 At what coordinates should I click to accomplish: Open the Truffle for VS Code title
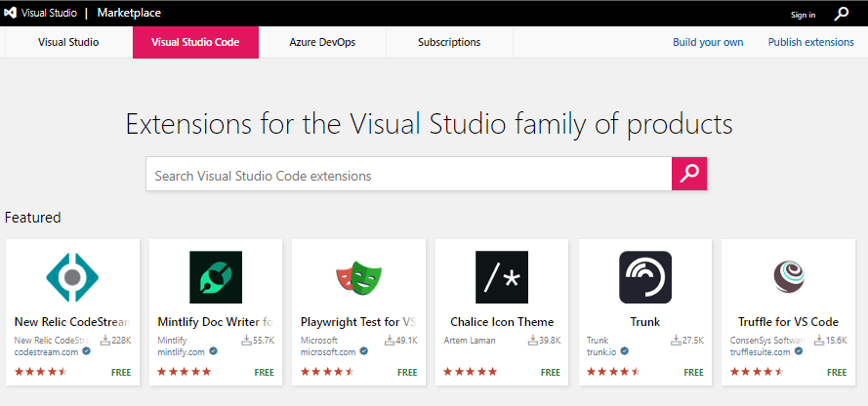pos(788,322)
